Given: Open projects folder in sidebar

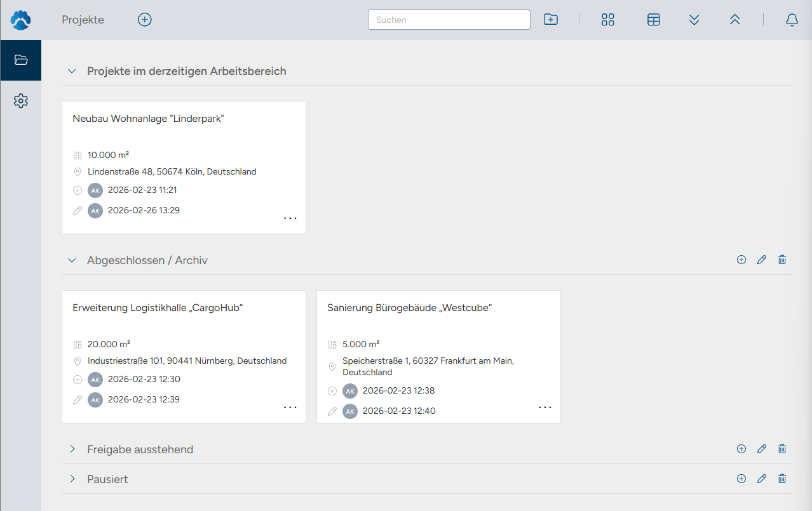Looking at the screenshot, I should coord(21,60).
